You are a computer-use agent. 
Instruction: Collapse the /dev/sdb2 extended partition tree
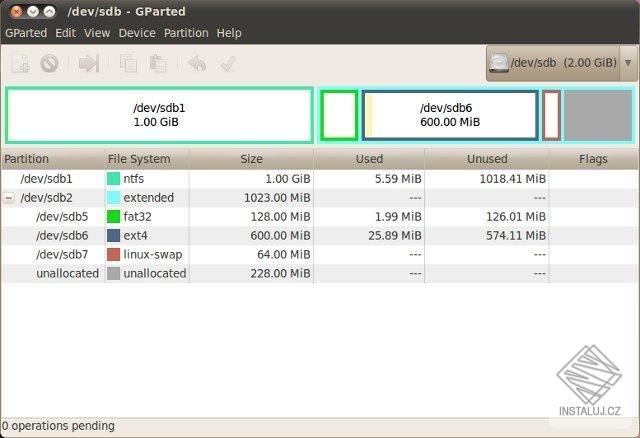(9, 198)
